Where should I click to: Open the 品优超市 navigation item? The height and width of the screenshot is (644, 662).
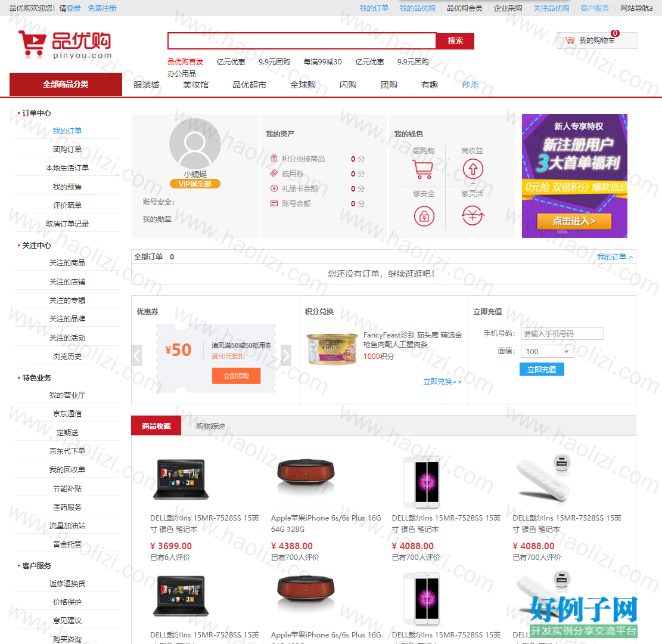coord(249,85)
